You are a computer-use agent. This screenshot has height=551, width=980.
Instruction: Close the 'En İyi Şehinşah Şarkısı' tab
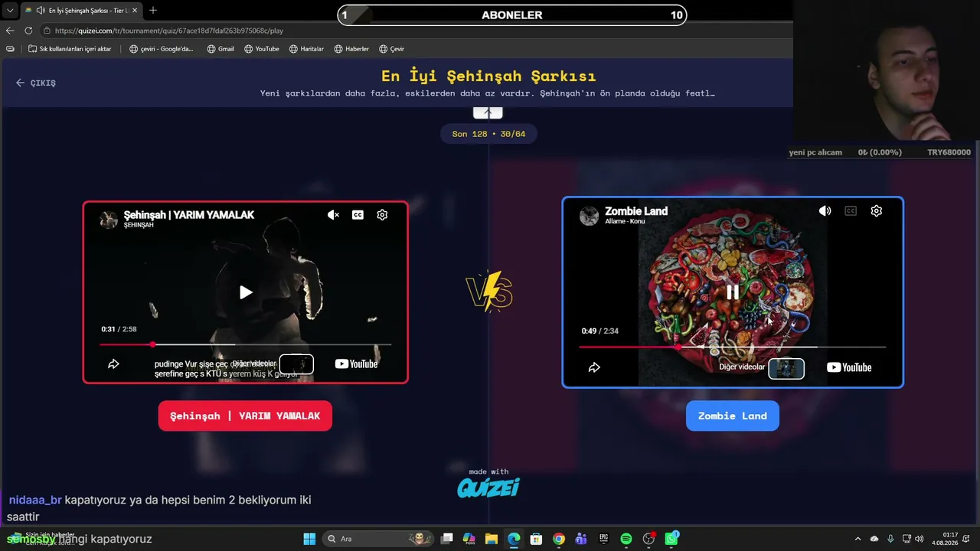133,11
